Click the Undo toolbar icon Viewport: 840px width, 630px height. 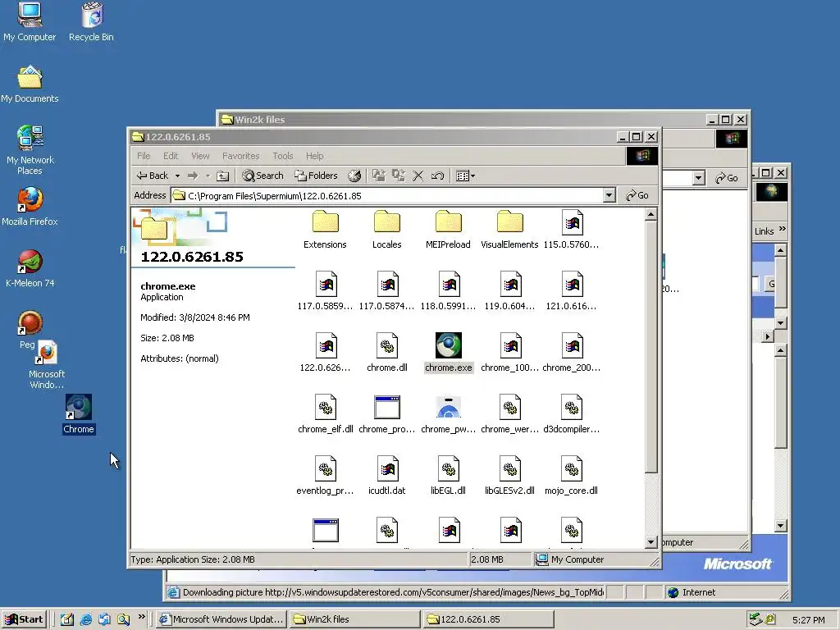[438, 176]
